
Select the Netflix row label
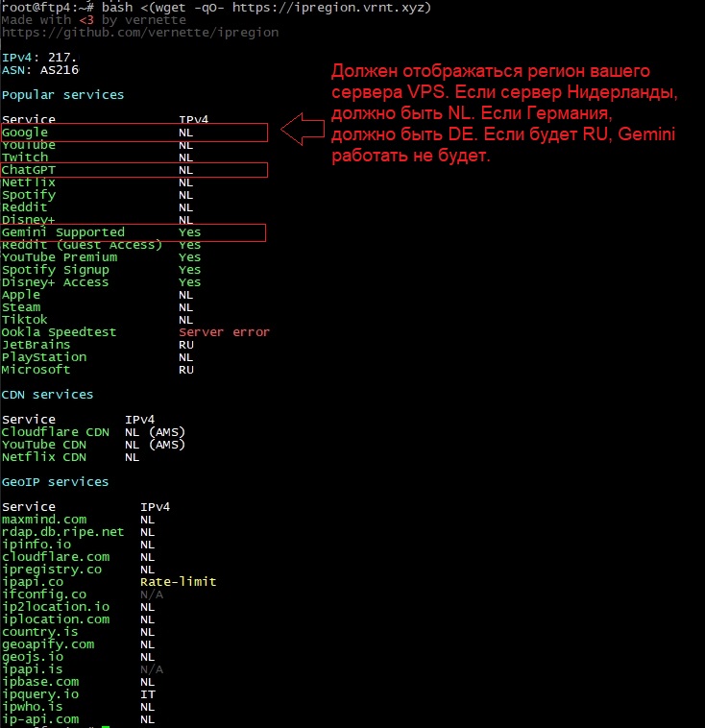(28, 182)
